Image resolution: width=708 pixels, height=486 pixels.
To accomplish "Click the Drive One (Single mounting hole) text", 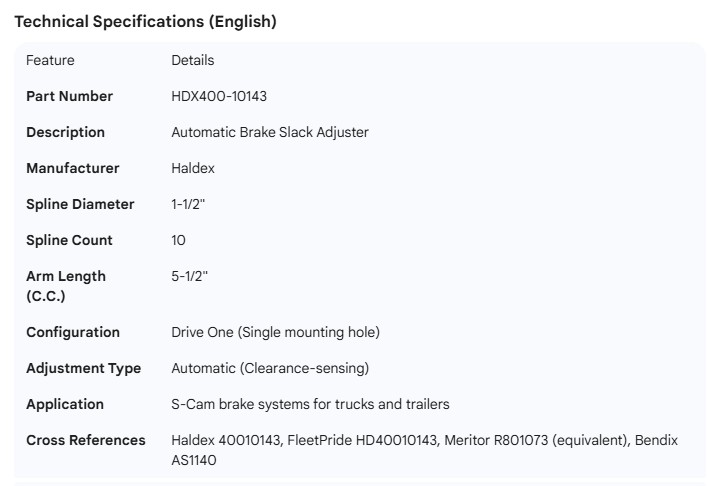I will click(x=275, y=332).
